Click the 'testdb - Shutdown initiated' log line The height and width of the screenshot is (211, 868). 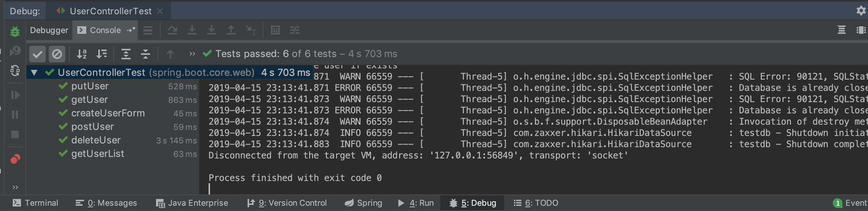click(538, 133)
